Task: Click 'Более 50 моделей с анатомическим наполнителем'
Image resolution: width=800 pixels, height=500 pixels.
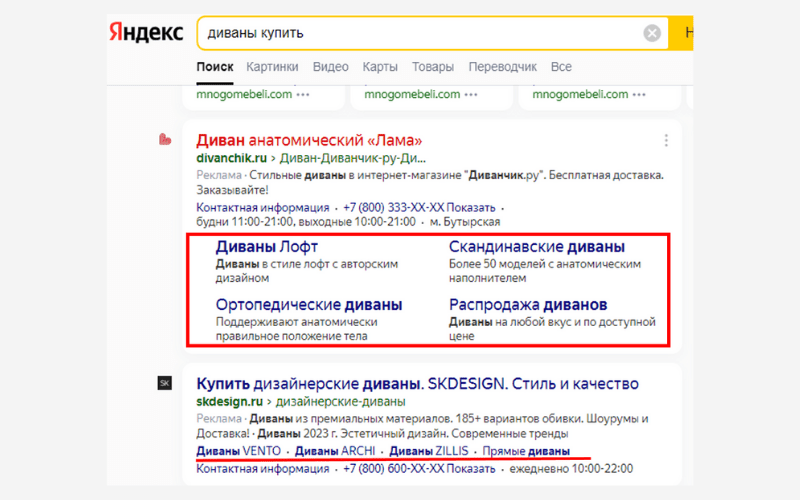Action: 545,271
